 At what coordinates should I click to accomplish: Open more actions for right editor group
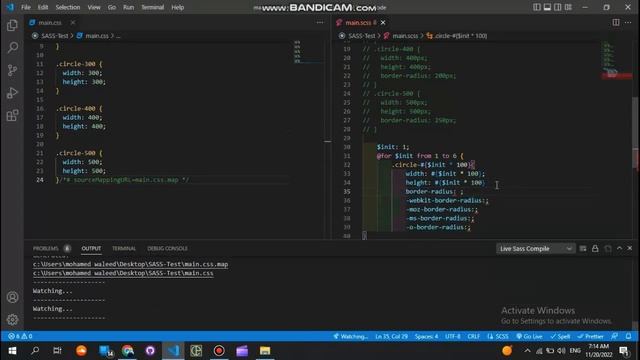click(x=628, y=22)
